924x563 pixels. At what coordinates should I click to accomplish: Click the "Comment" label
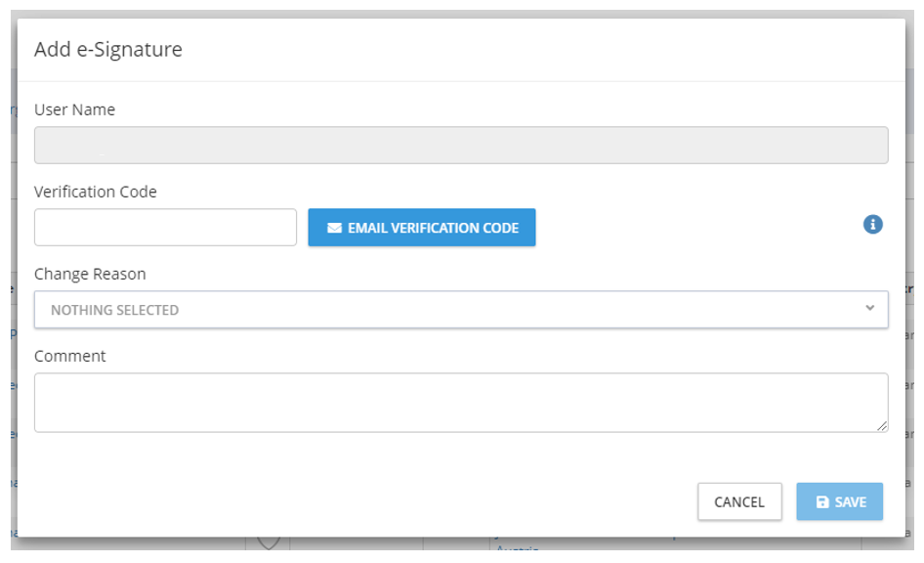[x=70, y=356]
